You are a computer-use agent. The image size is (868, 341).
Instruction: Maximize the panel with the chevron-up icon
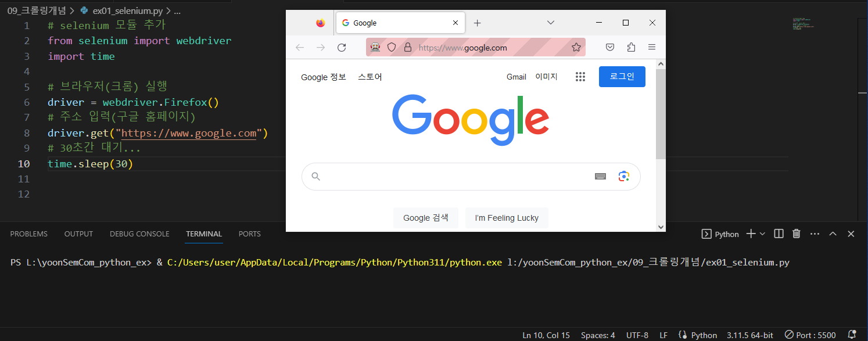833,234
